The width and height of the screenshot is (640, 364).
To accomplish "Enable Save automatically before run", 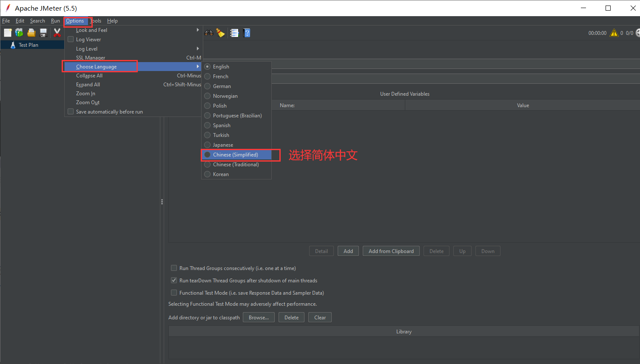I will tap(71, 111).
